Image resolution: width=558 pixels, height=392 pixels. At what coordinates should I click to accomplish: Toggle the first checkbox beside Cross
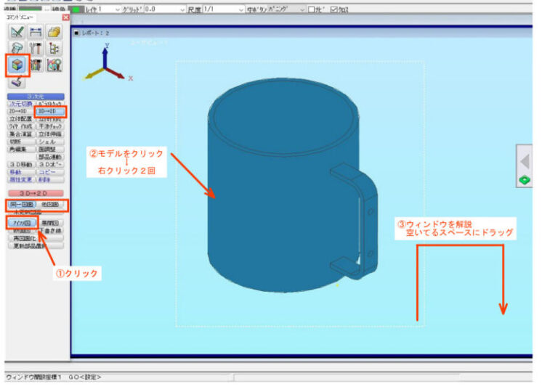point(312,9)
